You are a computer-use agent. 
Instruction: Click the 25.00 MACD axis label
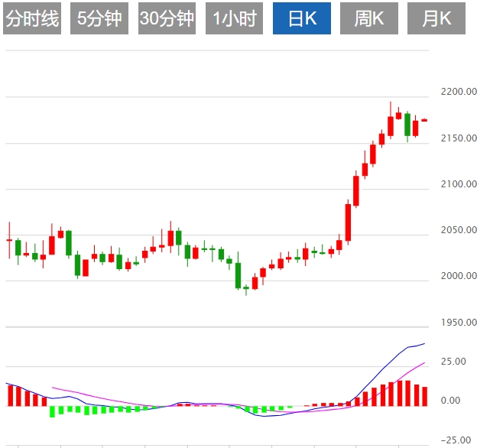point(453,362)
